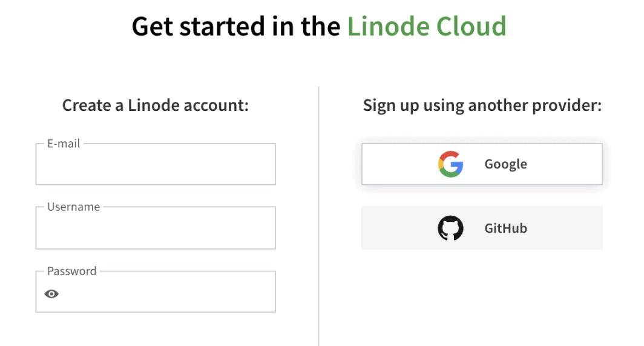Toggle password visibility with the eye icon
Screen dimensions: 644x346
(52, 294)
